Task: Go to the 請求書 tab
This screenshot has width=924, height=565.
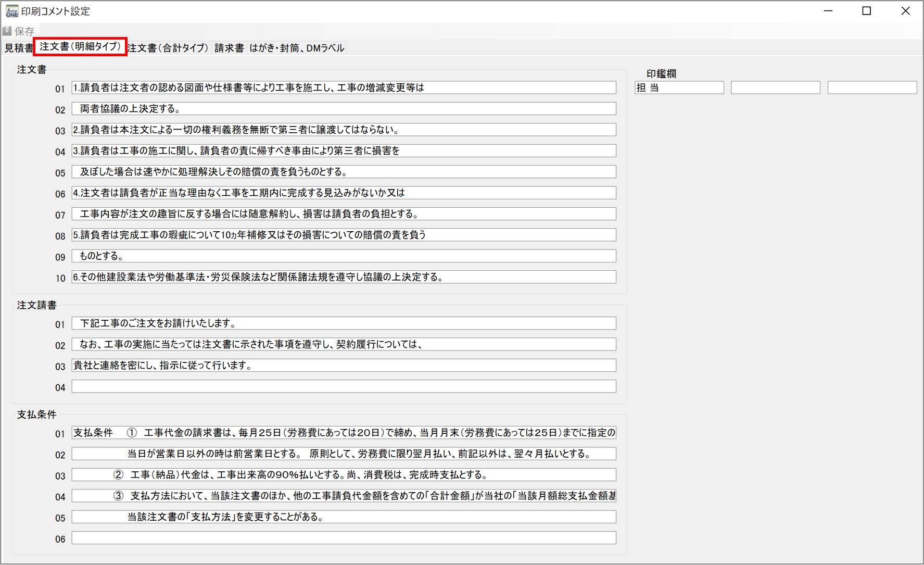Action: 229,48
